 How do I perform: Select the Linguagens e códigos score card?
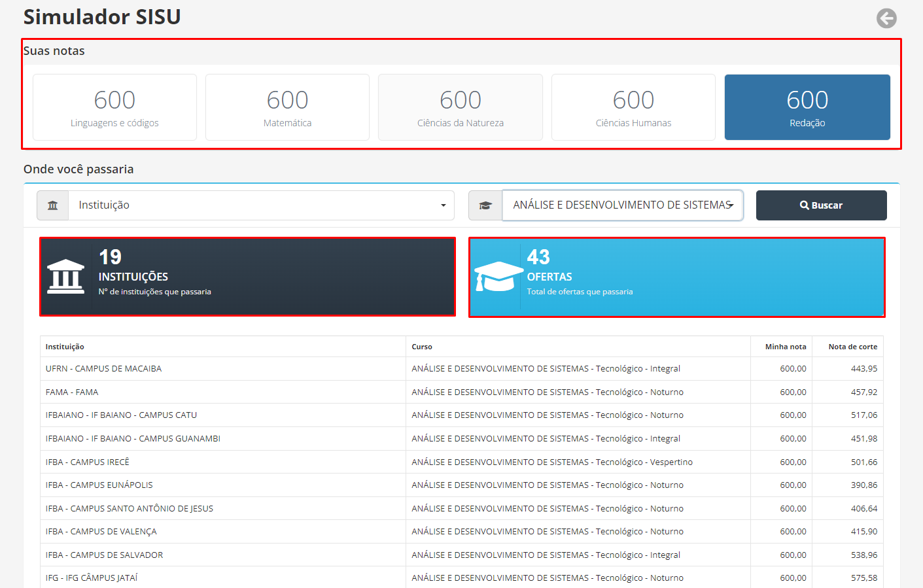pos(114,107)
